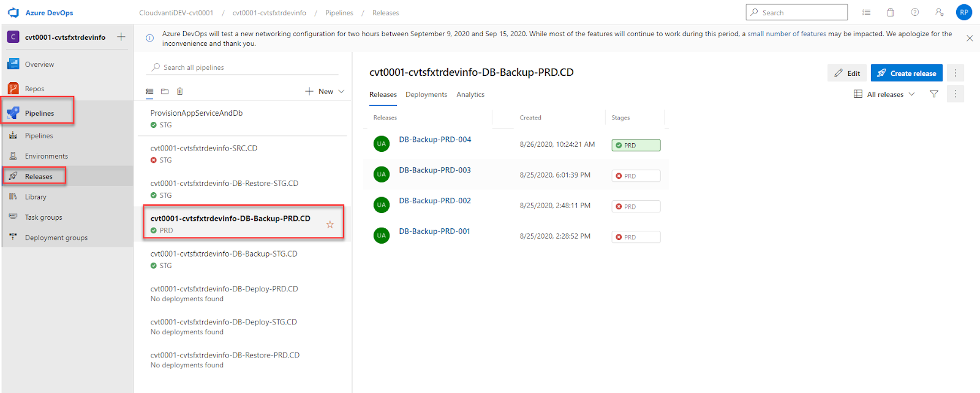The image size is (980, 393).
Task: Click the UA avatar for DB-Backup-PRD-001
Action: click(382, 236)
